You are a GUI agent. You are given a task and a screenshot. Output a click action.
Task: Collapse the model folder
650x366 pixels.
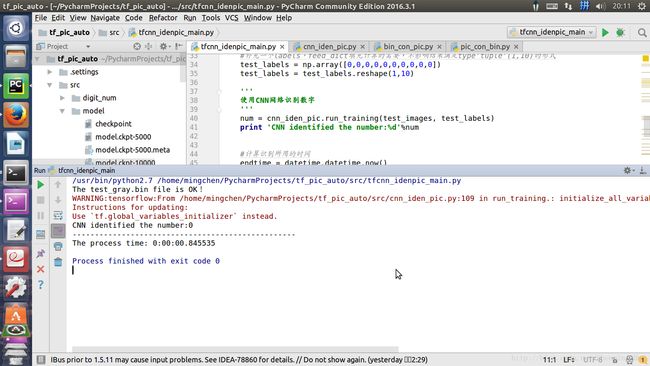(63, 111)
